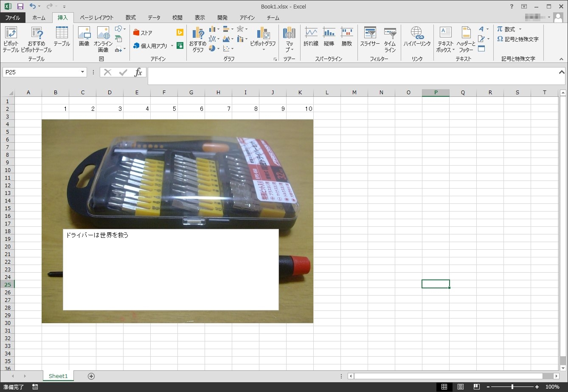Switch to Page Break Preview
This screenshot has height=392, width=568.
[477, 387]
